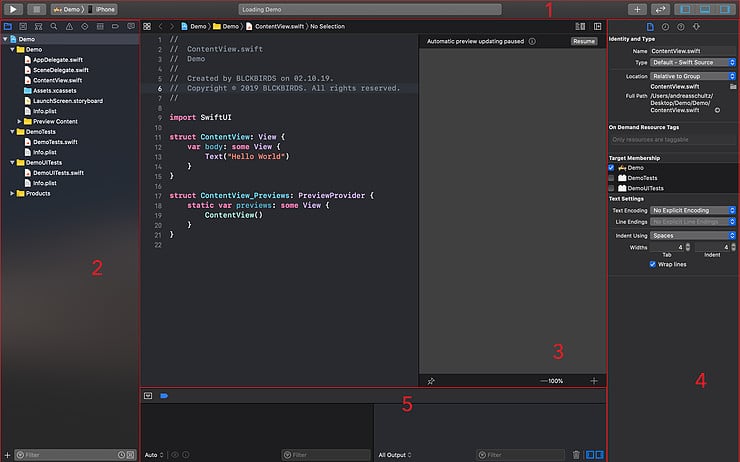Click the Run (play) button
Screen dimensions: 740x462
[15, 8]
